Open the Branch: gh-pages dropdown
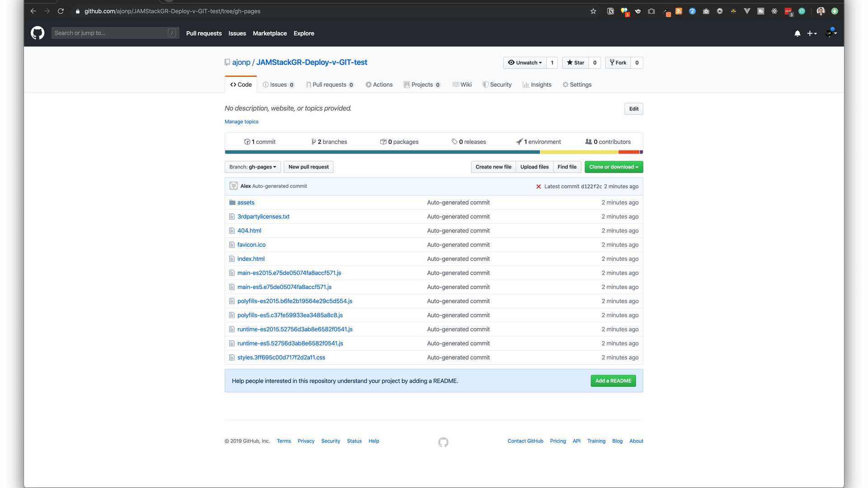 [x=253, y=167]
